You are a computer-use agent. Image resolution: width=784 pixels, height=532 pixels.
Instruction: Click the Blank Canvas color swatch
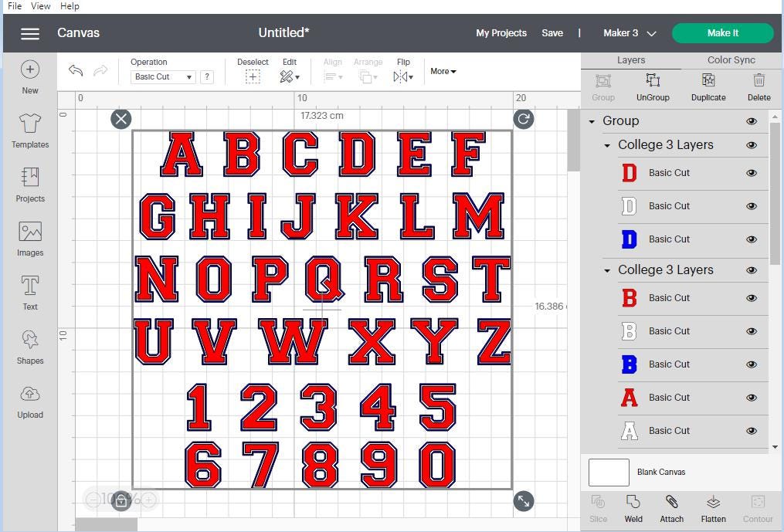click(609, 472)
